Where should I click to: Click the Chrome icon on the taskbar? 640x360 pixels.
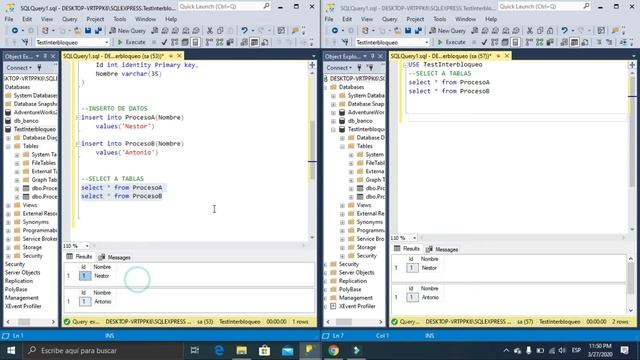333,350
